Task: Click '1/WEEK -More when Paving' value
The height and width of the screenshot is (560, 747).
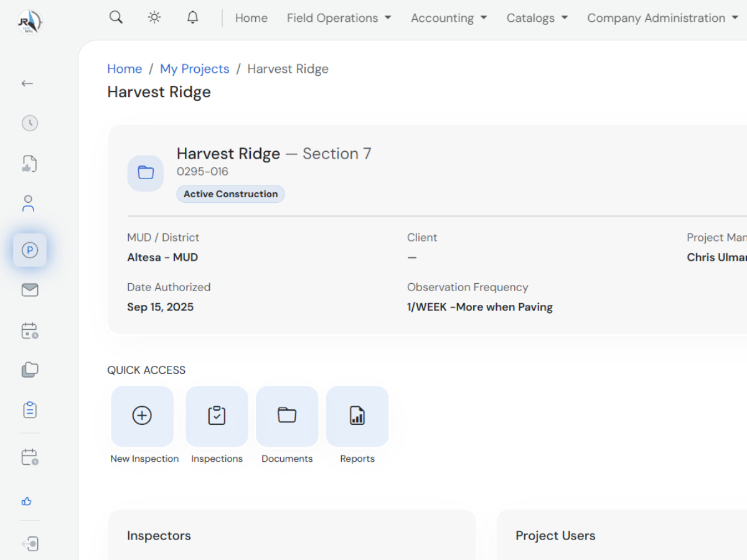Action: pos(480,307)
